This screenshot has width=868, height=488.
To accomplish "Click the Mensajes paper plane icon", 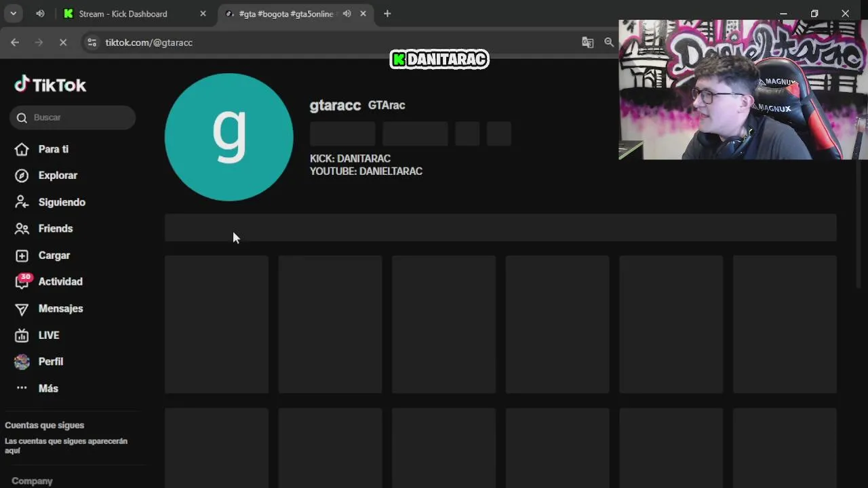I will (x=22, y=309).
